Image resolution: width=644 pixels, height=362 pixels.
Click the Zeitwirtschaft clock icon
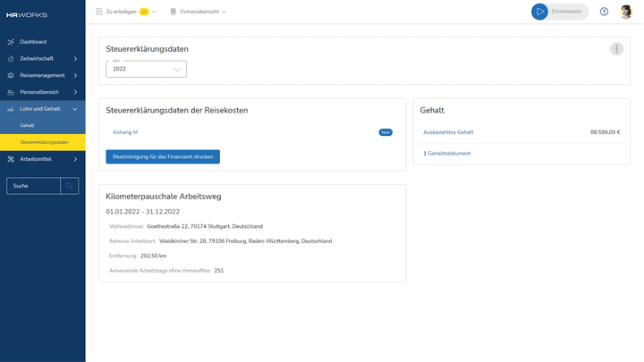tap(11, 59)
